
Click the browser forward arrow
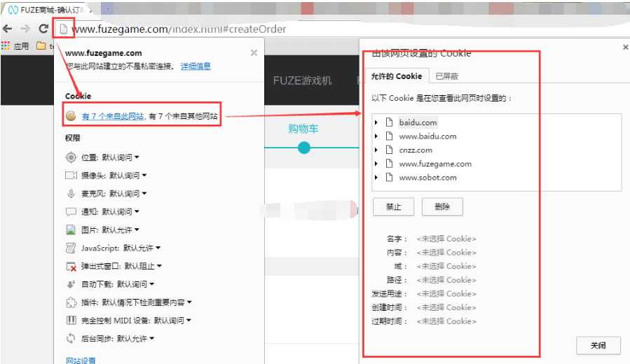tap(25, 29)
